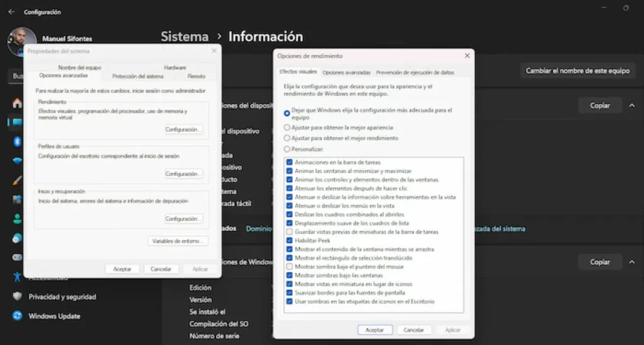Viewport: 644px width, 345px height.
Task: Open the Aplicaciones icon in sidebar
Action: pos(17,200)
